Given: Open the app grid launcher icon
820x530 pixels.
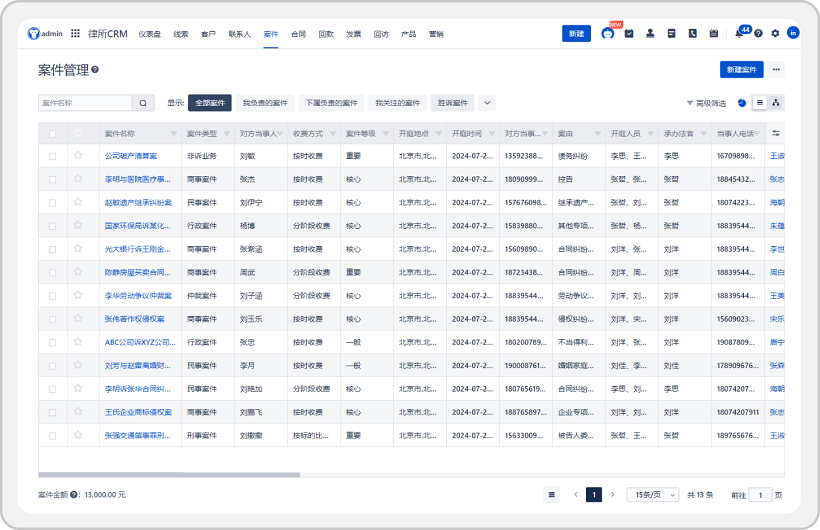Looking at the screenshot, I should click(x=75, y=33).
